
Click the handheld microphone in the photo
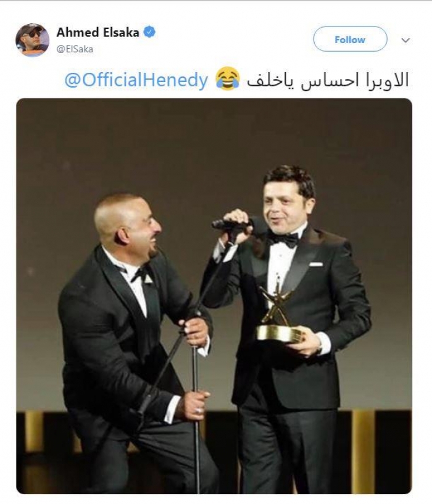(x=230, y=225)
